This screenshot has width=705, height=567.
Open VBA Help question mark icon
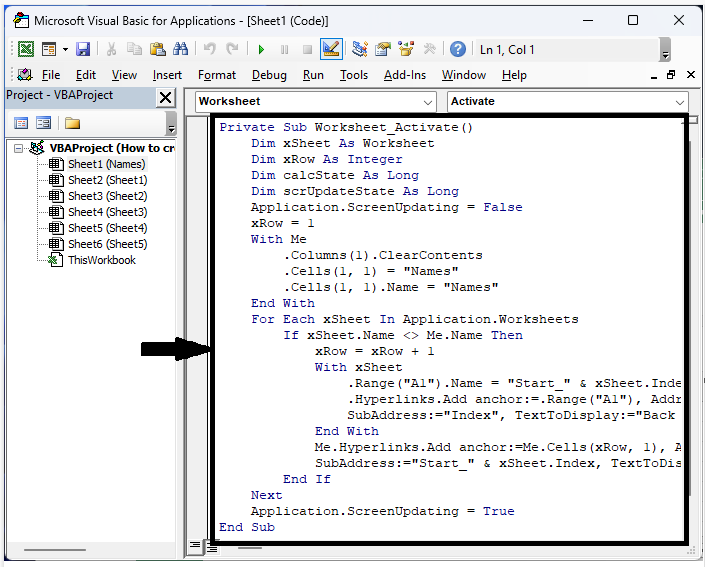(458, 49)
